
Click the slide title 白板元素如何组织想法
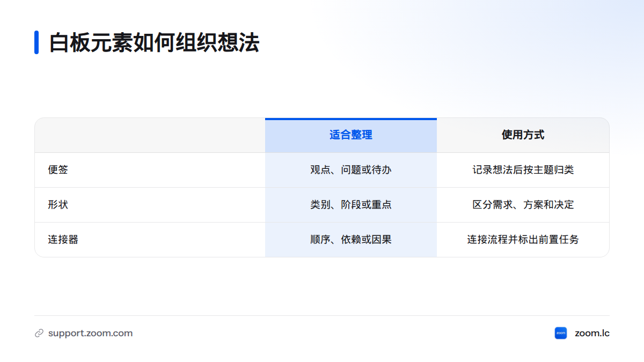click(x=154, y=42)
